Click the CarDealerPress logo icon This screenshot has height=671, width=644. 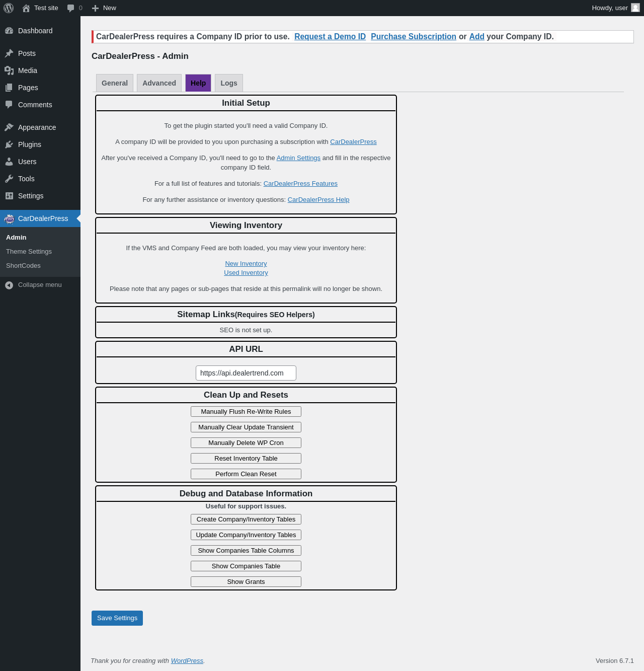coord(9,218)
